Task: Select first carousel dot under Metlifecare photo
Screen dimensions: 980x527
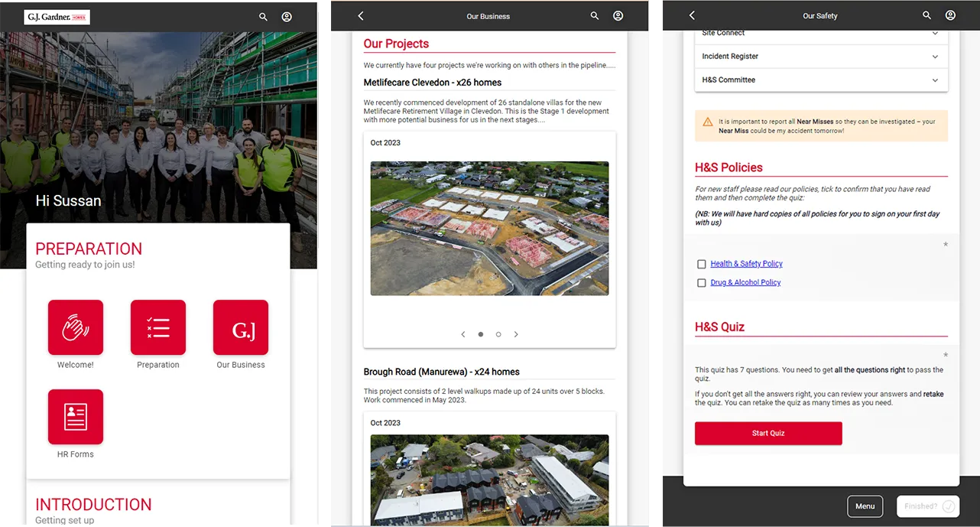Action: pos(481,334)
